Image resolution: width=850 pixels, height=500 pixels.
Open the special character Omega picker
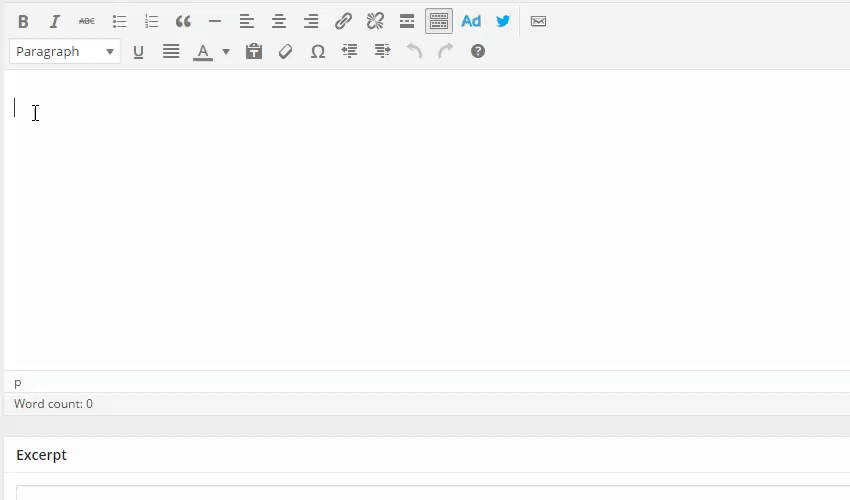[x=318, y=51]
